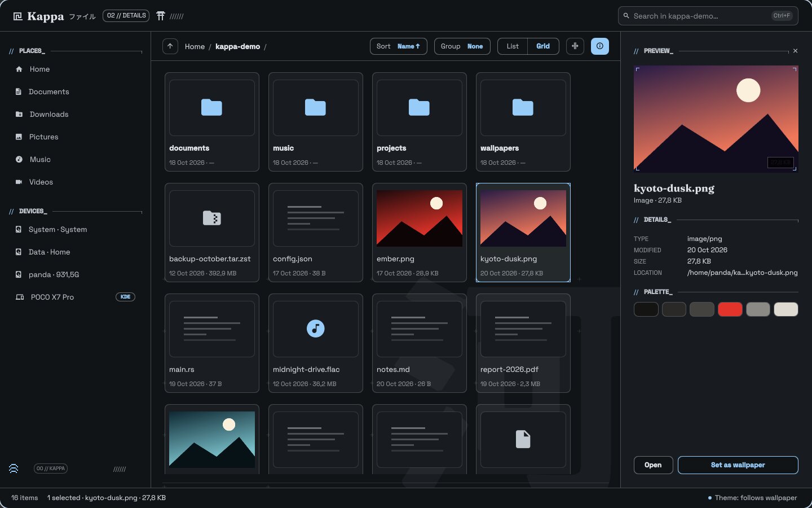Select the teal mountain image thumbnail in the bottom row
This screenshot has width=812, height=508.
pyautogui.click(x=212, y=439)
